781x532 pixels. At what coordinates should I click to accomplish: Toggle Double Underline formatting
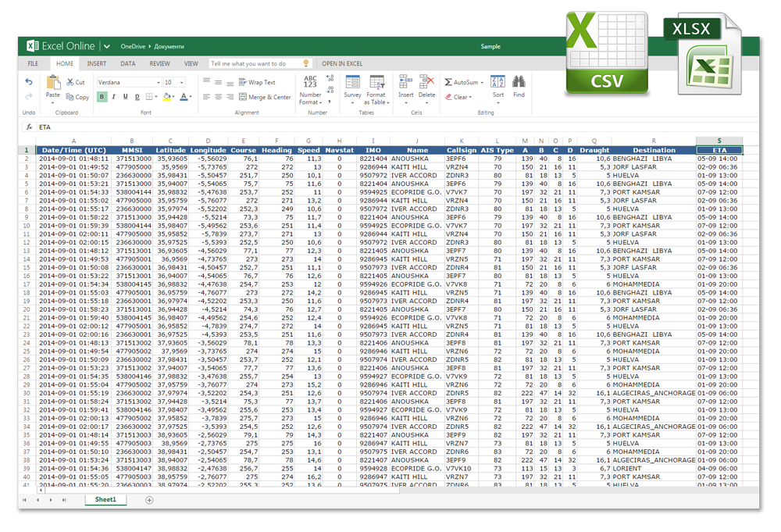(x=137, y=97)
